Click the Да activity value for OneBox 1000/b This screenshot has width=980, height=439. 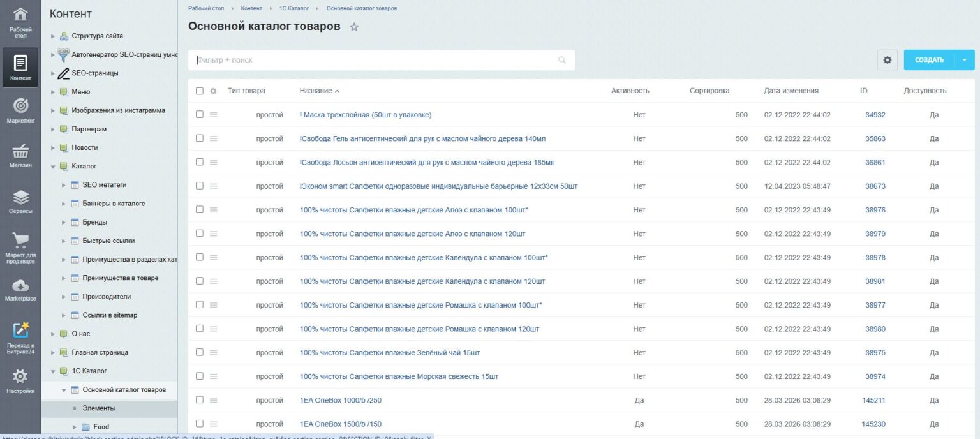(639, 401)
